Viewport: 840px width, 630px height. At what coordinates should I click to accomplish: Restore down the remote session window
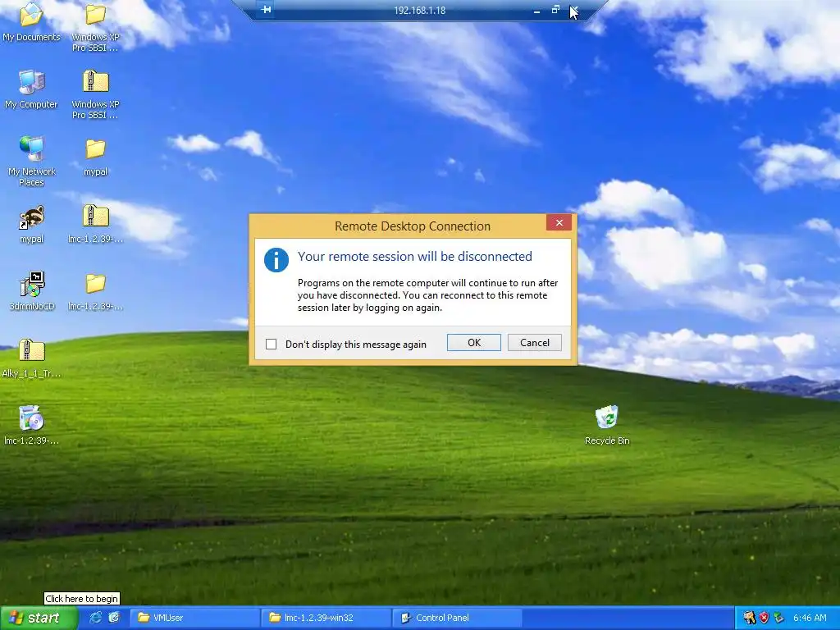tap(555, 10)
